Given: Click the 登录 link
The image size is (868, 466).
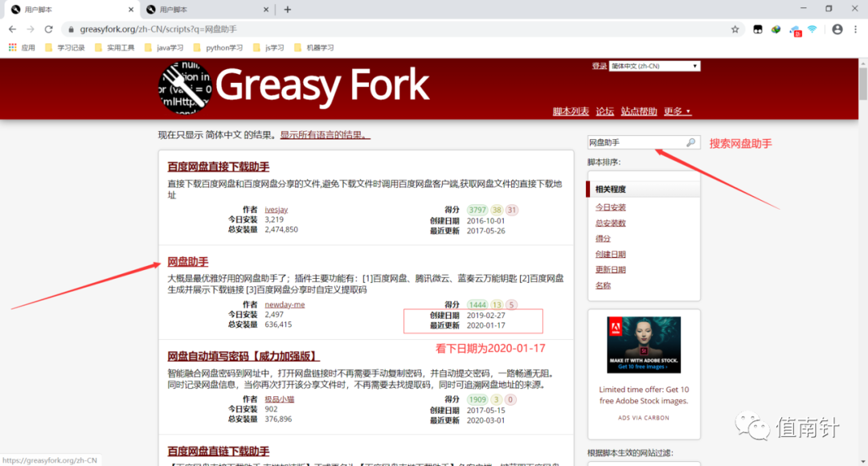Looking at the screenshot, I should (599, 66).
